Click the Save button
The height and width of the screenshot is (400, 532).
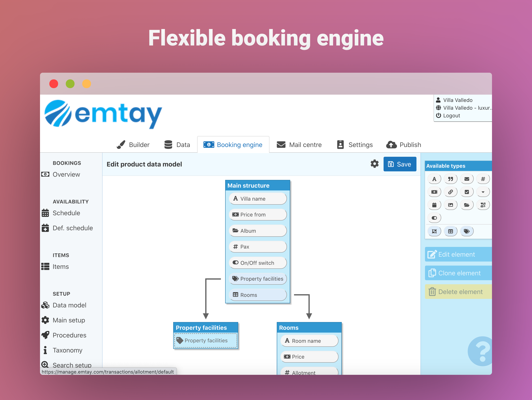[400, 164]
